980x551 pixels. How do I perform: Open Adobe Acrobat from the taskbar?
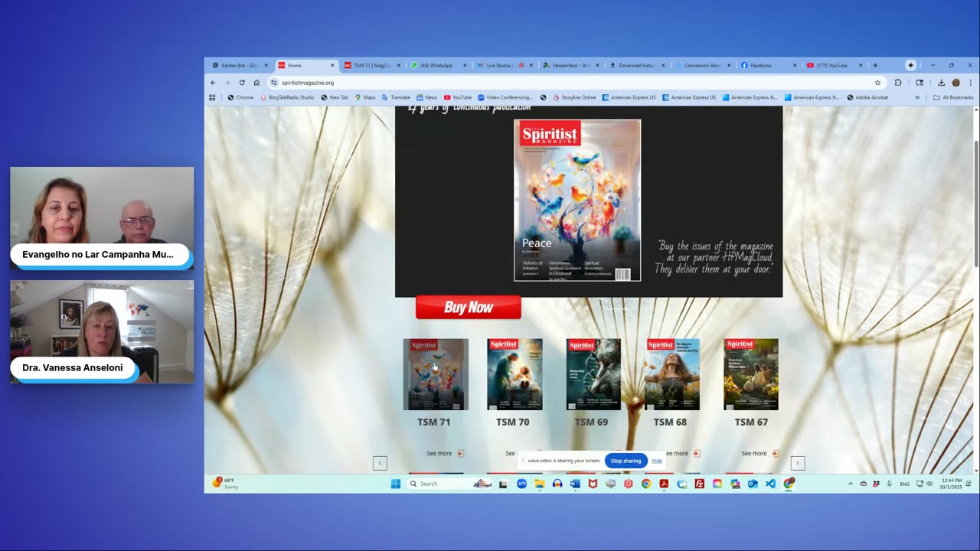click(664, 484)
